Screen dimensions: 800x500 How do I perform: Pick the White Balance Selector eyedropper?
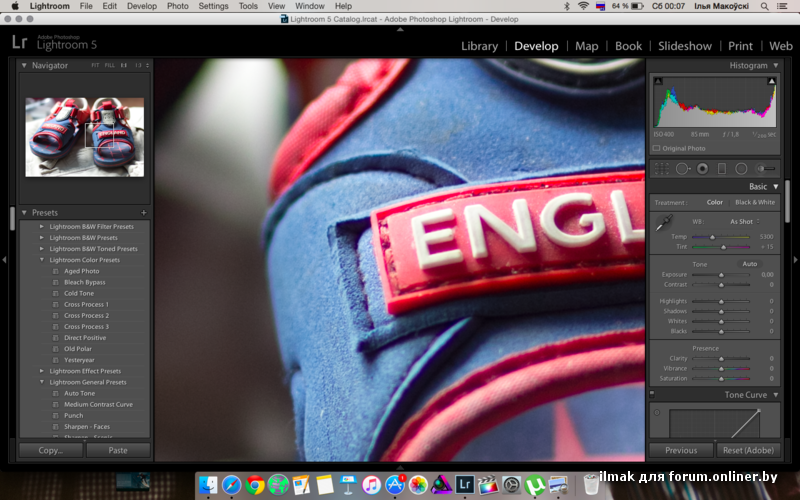click(x=664, y=223)
